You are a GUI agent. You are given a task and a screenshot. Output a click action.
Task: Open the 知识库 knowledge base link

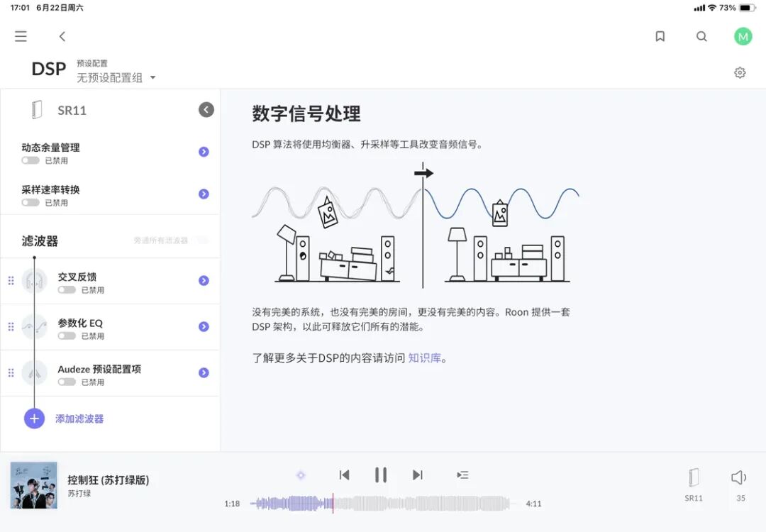tap(424, 358)
